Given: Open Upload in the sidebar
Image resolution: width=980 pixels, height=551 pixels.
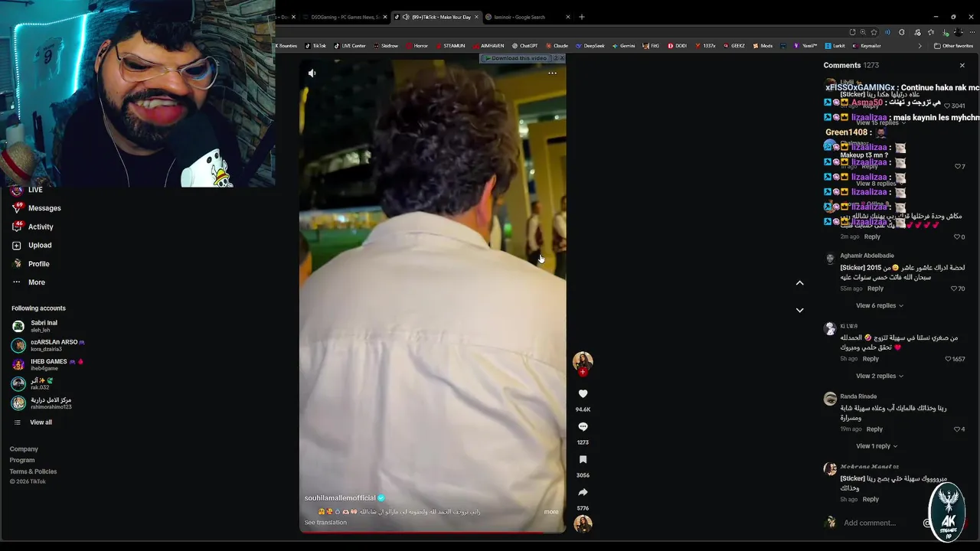Looking at the screenshot, I should click(32, 245).
